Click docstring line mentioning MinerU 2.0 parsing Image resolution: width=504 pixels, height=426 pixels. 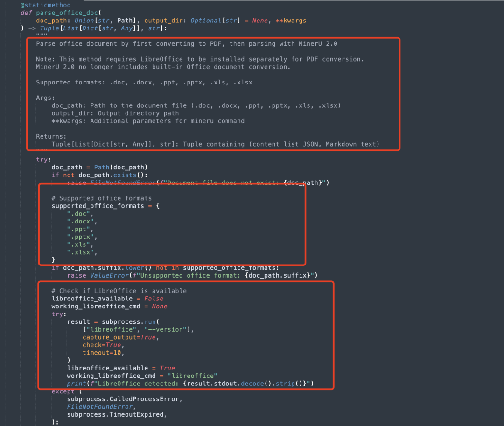point(186,44)
